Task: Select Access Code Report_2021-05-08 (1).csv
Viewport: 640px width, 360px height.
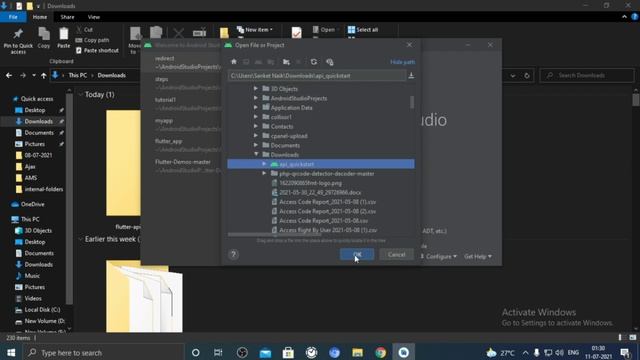Action: coord(328,202)
